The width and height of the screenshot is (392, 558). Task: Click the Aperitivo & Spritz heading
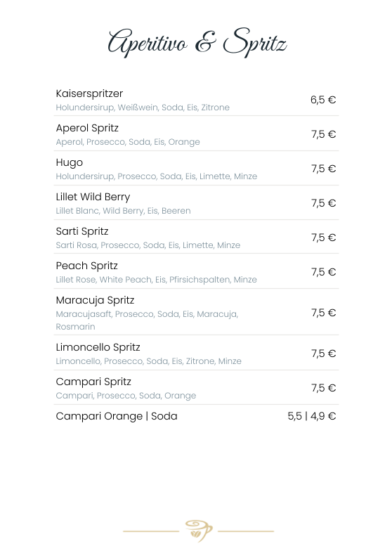197,43
